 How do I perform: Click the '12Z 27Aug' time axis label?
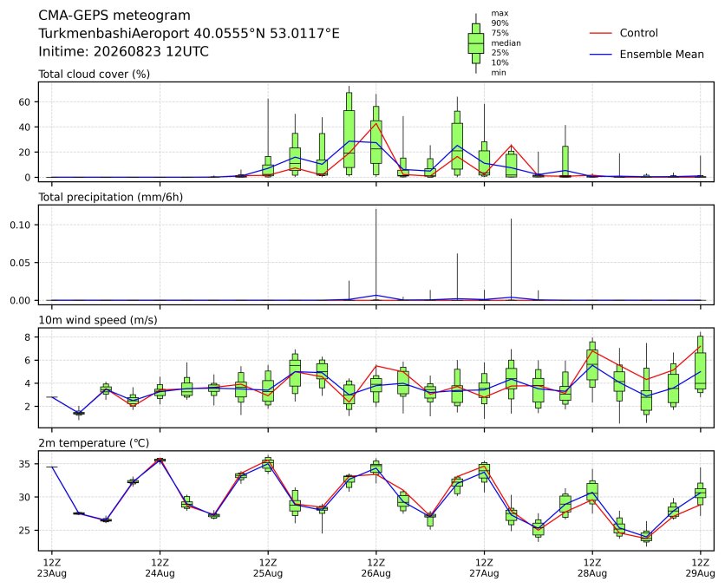click(484, 568)
